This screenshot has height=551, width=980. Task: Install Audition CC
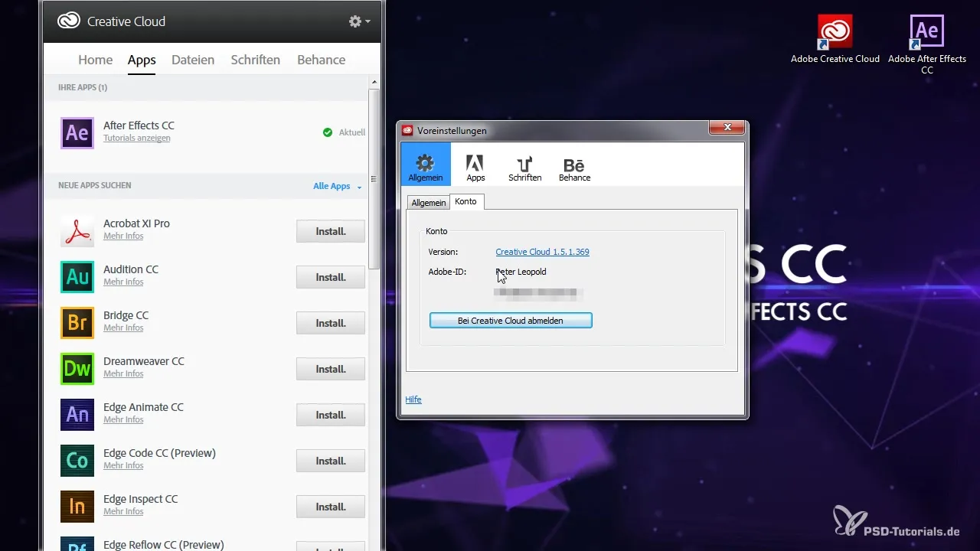[331, 277]
